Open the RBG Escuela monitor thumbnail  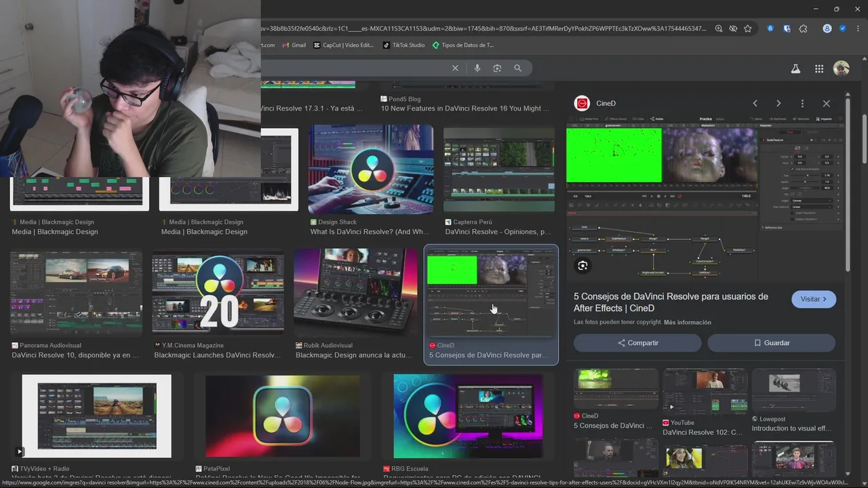[x=468, y=416]
